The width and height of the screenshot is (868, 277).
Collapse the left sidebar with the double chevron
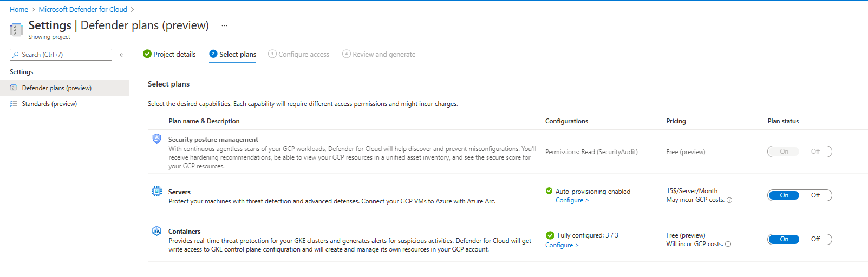[x=122, y=55]
